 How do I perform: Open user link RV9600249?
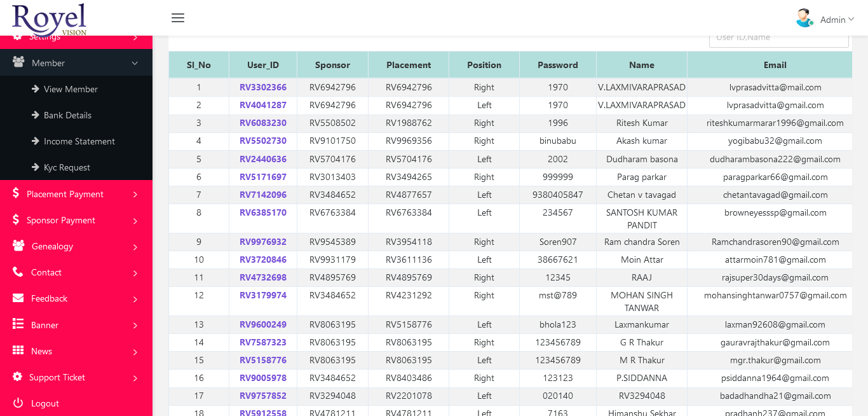(263, 324)
